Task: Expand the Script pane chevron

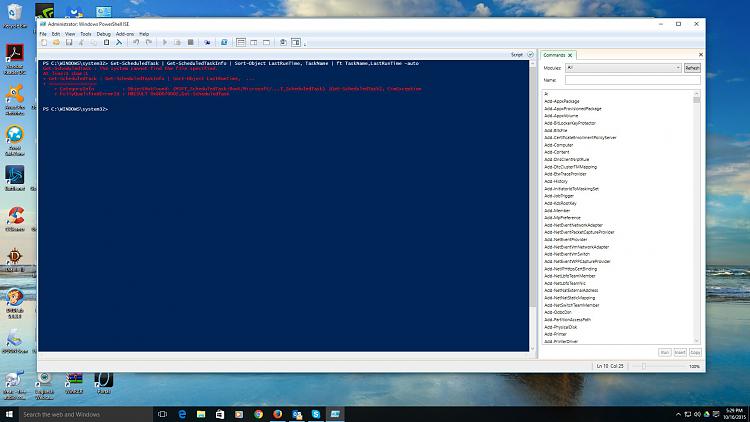Action: pos(530,55)
